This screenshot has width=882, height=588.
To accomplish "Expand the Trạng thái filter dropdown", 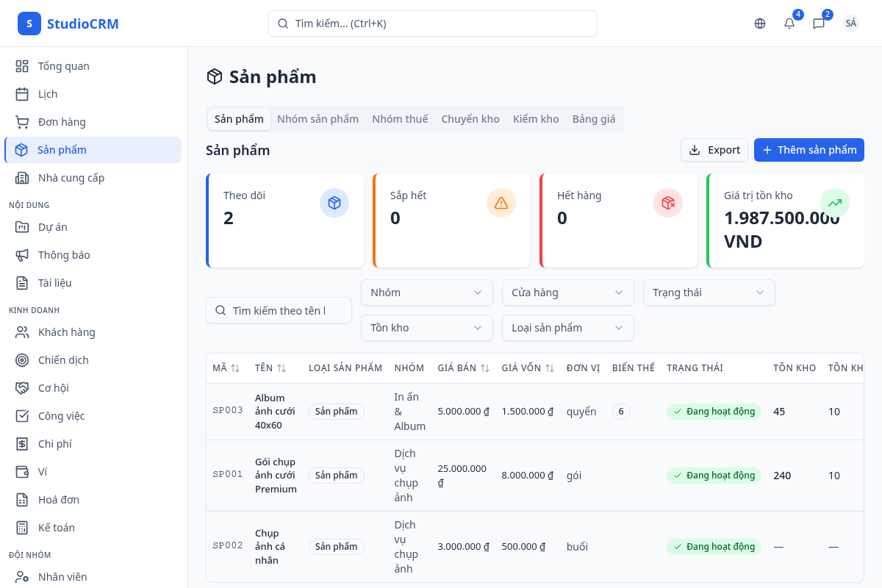I will point(709,293).
